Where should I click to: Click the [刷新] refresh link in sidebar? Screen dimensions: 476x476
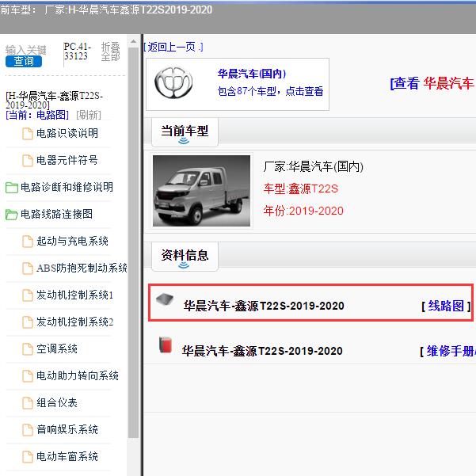click(89, 115)
